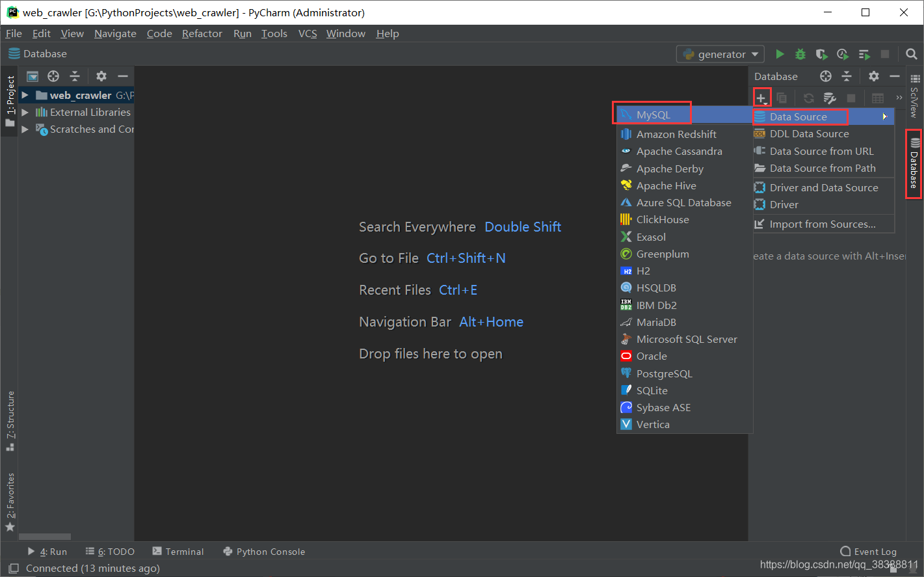The image size is (924, 577).
Task: Select Amazon Redshift entry
Action: [685, 134]
